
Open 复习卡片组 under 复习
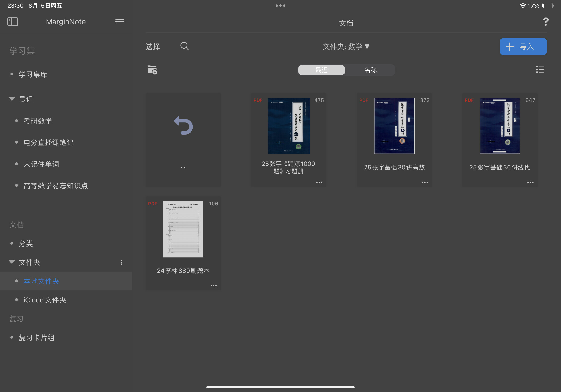tap(37, 337)
